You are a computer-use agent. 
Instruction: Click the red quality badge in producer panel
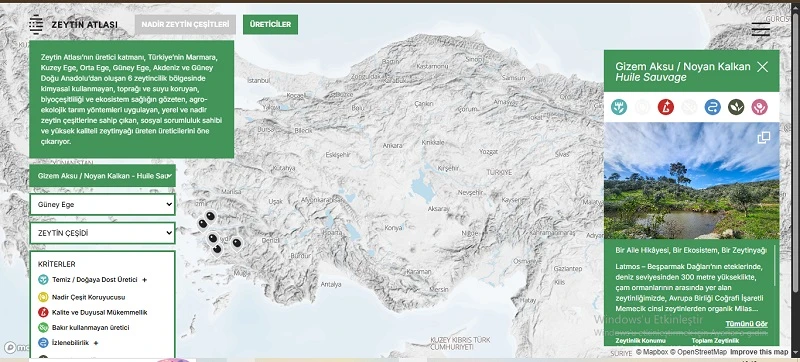(x=666, y=107)
